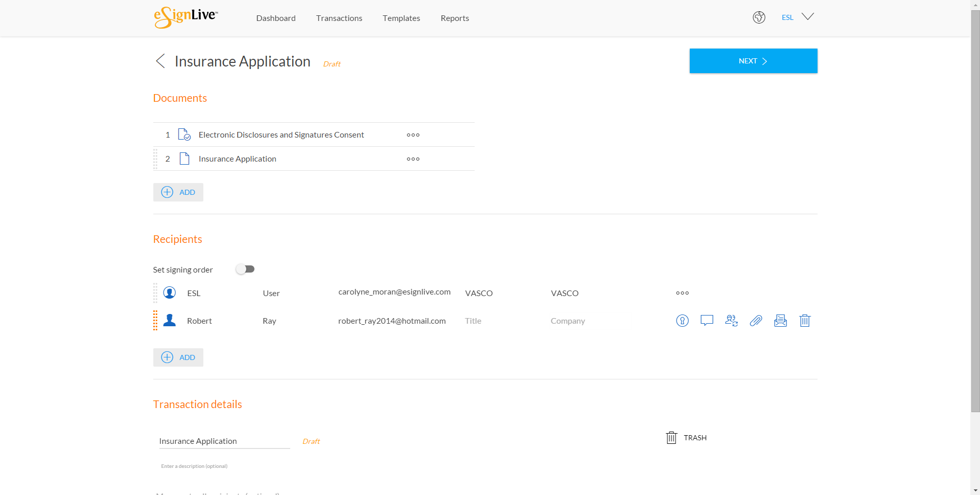Click the NEXT button
Image resolution: width=980 pixels, height=495 pixels.
[753, 60]
